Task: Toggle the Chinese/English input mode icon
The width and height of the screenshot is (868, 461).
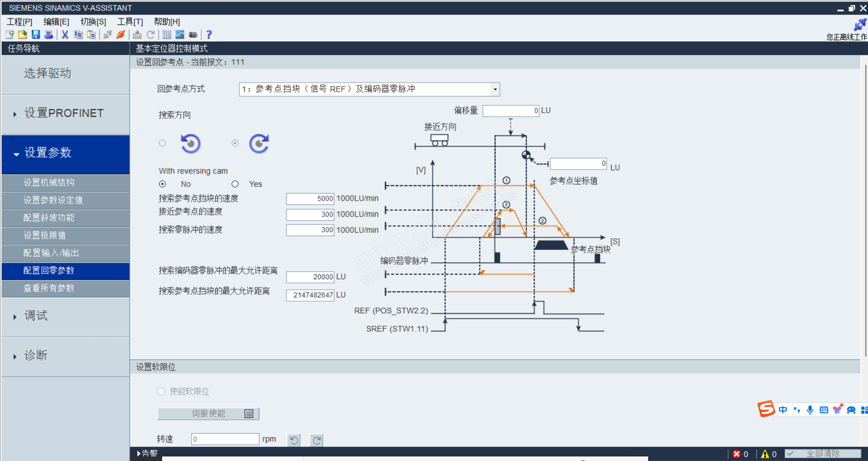Action: tap(783, 410)
